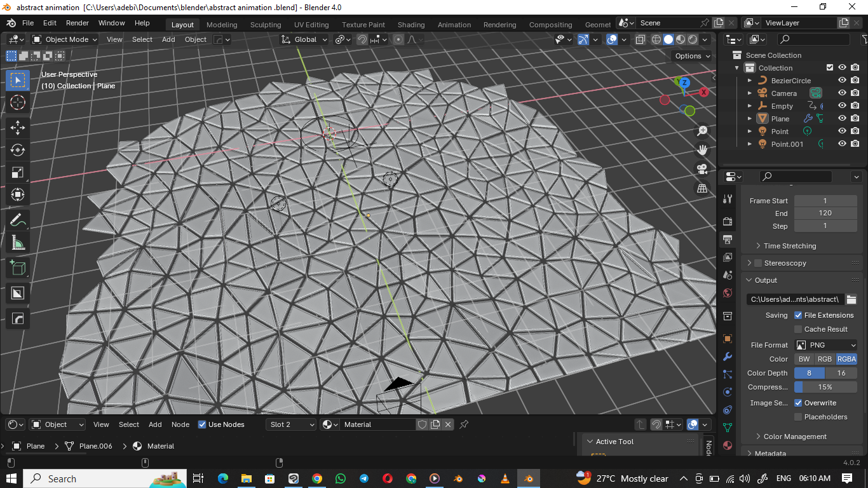Activate the Scale tool
The height and width of the screenshot is (488, 868).
(x=18, y=172)
